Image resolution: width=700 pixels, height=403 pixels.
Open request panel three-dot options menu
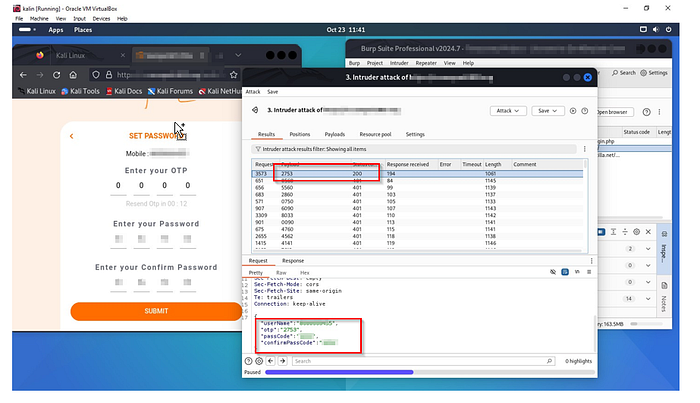592,261
